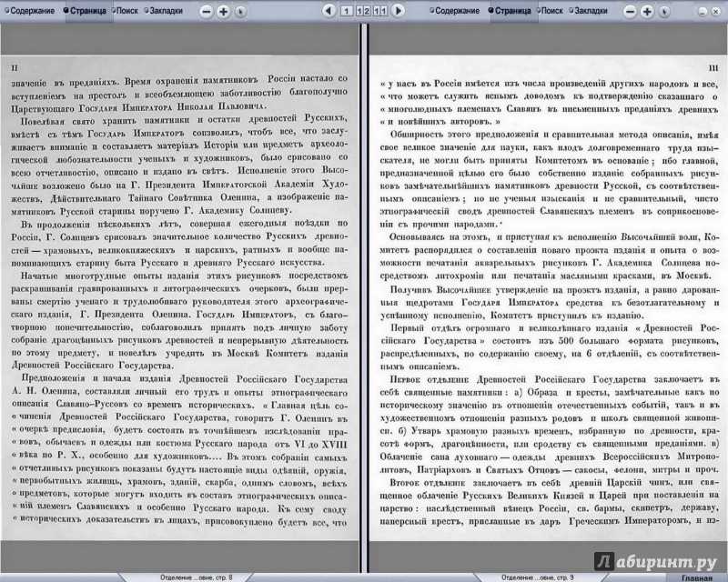This screenshot has width=728, height=582.
Task: Click page numeral 'II' on left page
Action: [15, 68]
